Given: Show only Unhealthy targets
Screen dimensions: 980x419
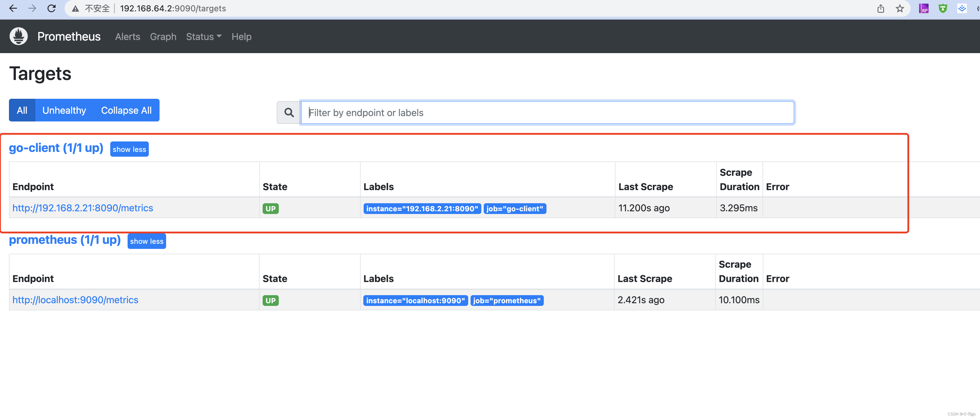Looking at the screenshot, I should [x=64, y=110].
